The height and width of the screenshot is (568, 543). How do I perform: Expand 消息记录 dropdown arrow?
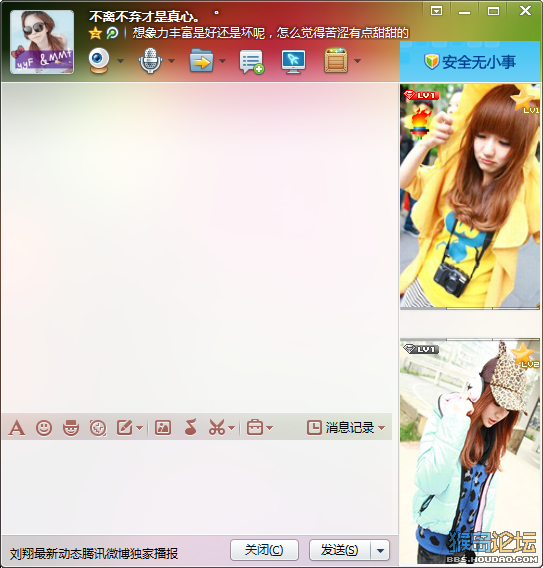[381, 428]
